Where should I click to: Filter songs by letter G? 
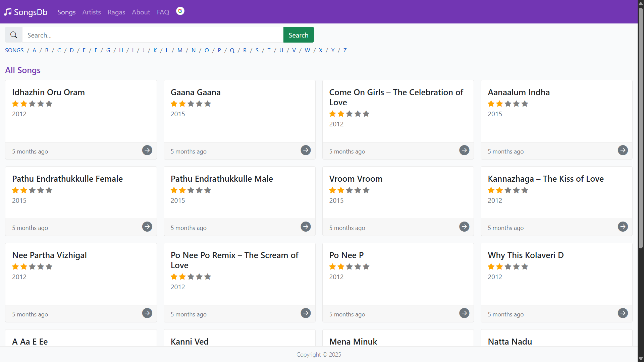pos(108,50)
